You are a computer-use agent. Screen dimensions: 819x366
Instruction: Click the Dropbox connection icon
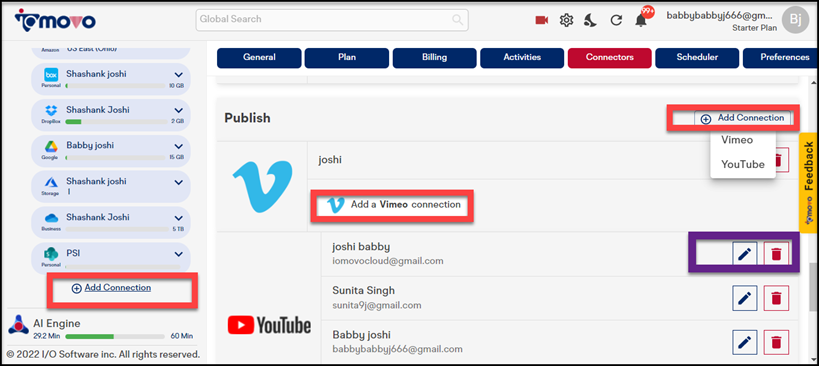click(x=51, y=111)
